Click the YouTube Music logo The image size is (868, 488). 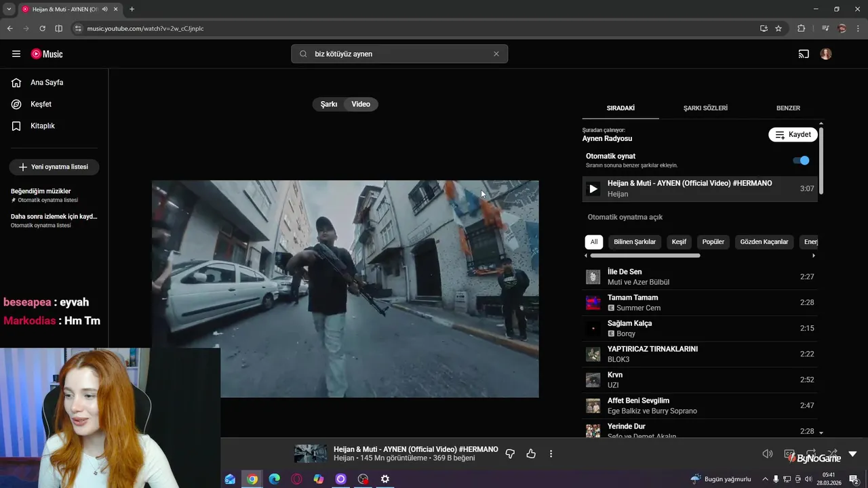47,54
